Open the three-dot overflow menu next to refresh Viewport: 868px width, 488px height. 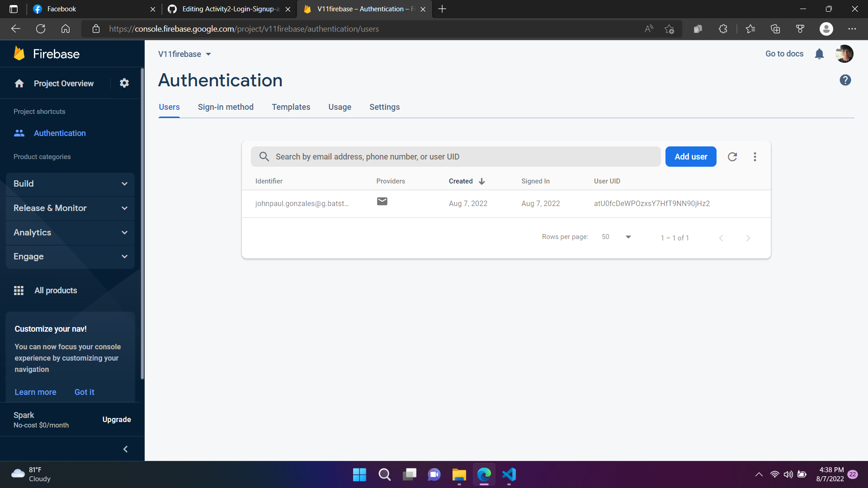[x=755, y=156]
